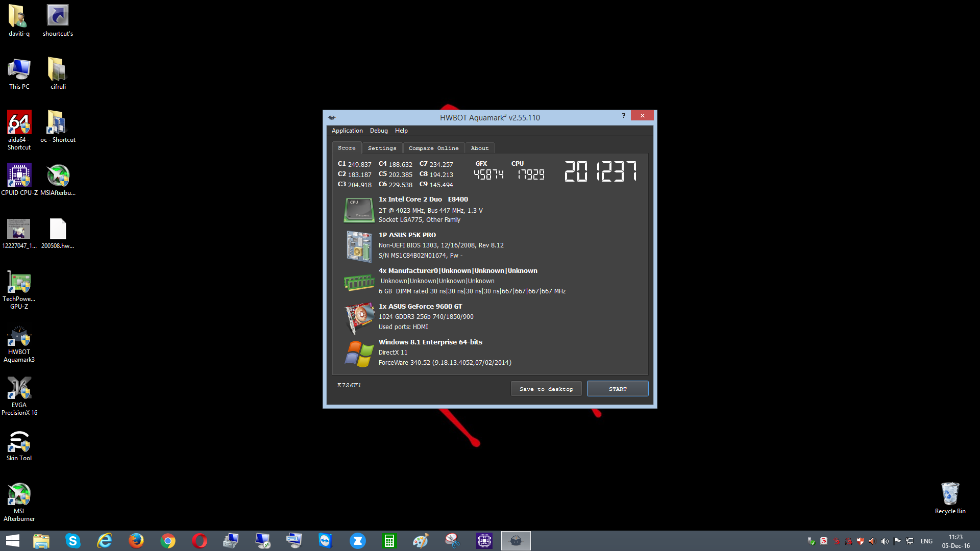Switch to the Compare Online tab
Screen dimensions: 980x551
coord(433,148)
